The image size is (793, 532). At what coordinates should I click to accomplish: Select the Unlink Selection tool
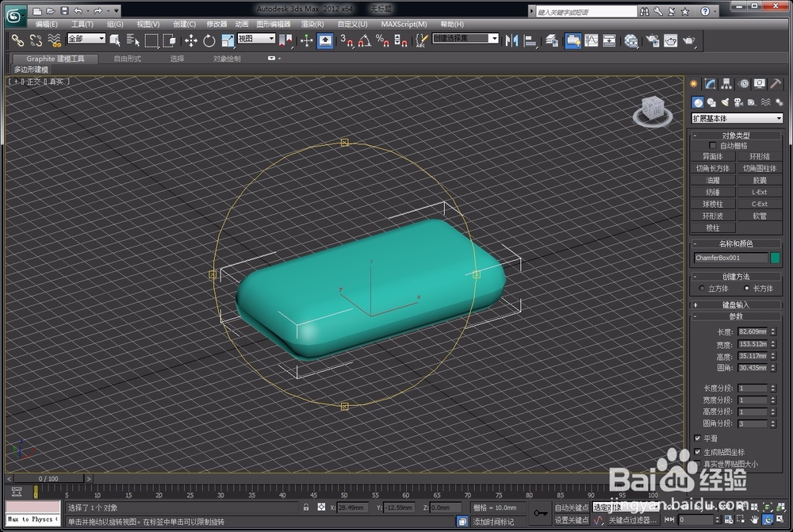[x=36, y=40]
